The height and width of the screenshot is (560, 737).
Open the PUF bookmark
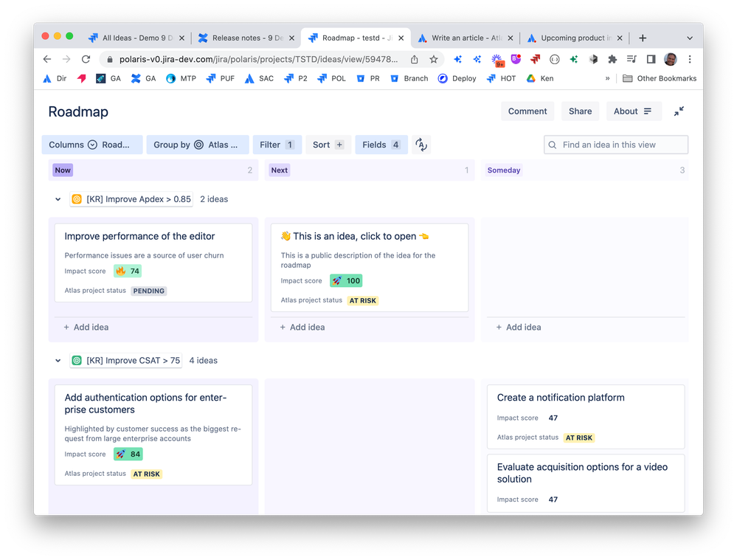(221, 78)
